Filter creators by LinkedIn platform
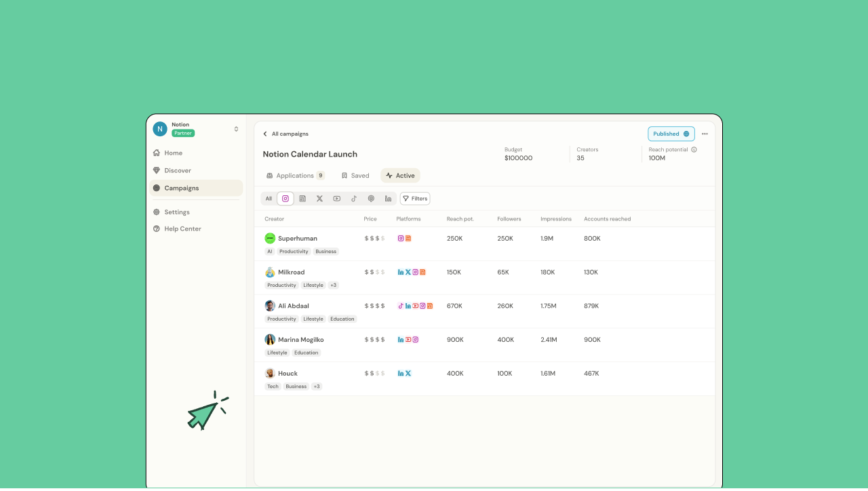Image resolution: width=868 pixels, height=491 pixels. coord(388,199)
